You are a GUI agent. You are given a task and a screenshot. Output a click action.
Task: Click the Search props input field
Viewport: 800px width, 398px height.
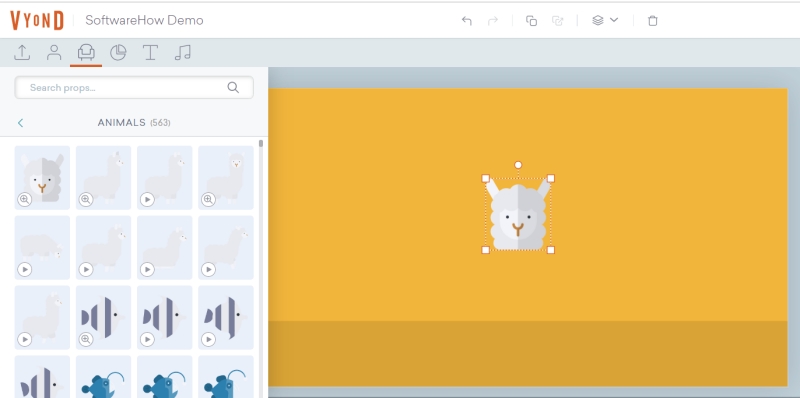[x=134, y=87]
